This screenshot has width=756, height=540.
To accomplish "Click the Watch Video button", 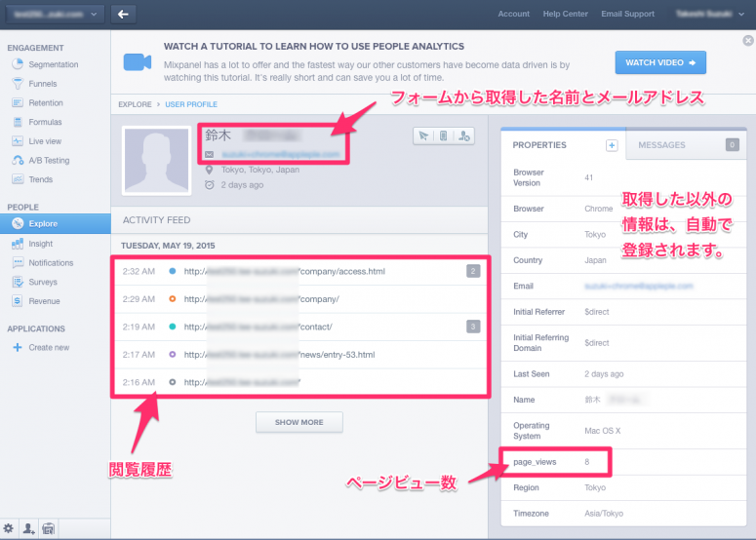I will [660, 62].
